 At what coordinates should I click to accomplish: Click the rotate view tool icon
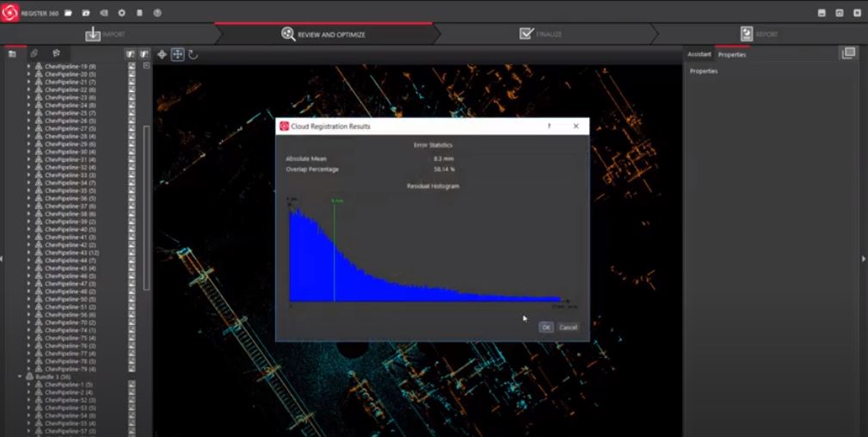tap(193, 54)
